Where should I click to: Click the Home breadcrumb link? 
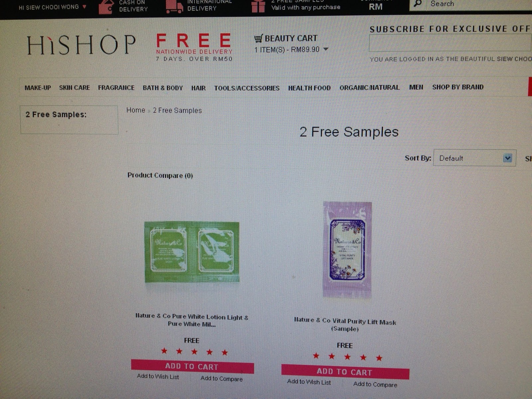[136, 110]
